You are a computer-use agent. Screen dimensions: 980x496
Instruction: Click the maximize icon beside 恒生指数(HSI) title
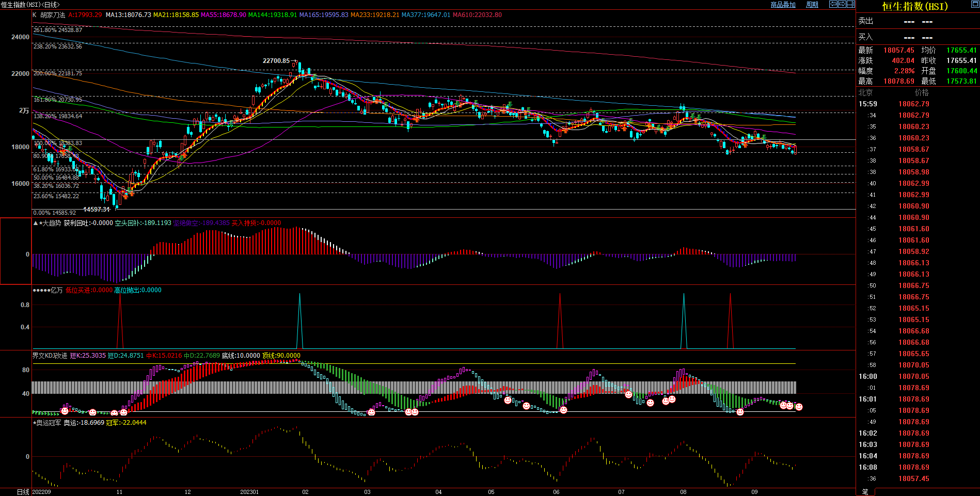point(975,4)
